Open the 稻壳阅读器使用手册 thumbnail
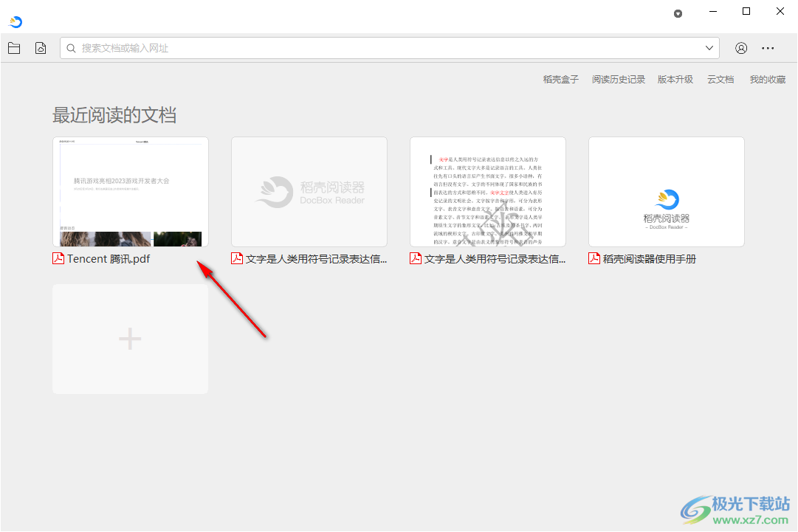798x532 pixels. (666, 192)
